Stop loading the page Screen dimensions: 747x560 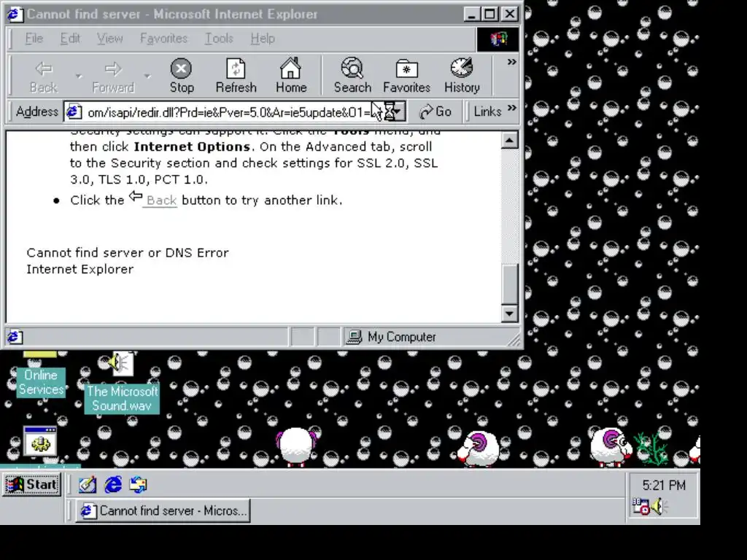(x=182, y=76)
